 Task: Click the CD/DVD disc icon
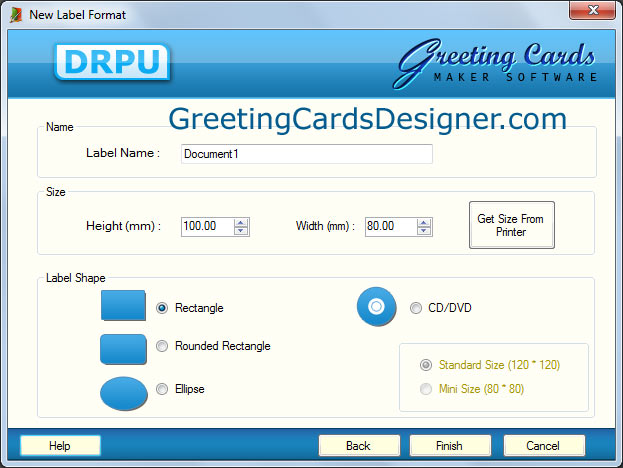point(376,306)
